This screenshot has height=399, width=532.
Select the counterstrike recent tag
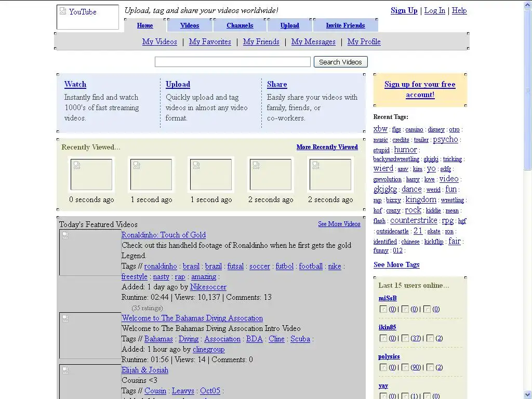tap(414, 220)
